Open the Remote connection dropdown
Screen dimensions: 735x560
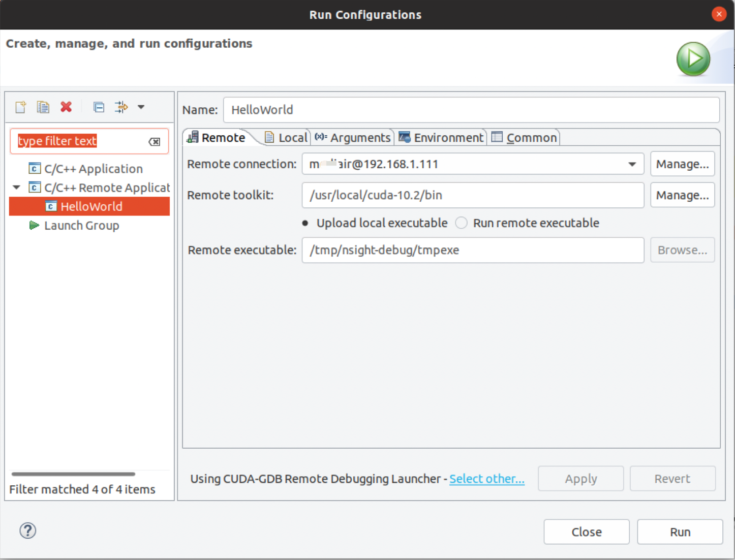(x=632, y=164)
